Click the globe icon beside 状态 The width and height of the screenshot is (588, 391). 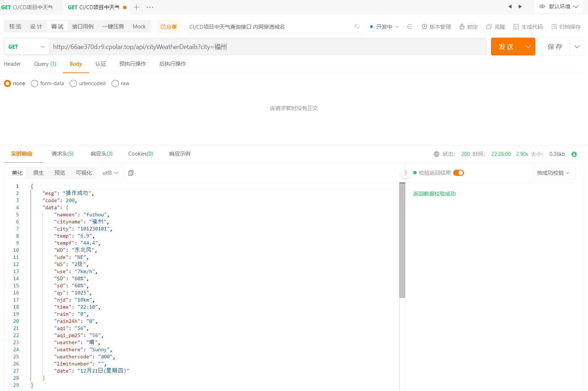(437, 154)
